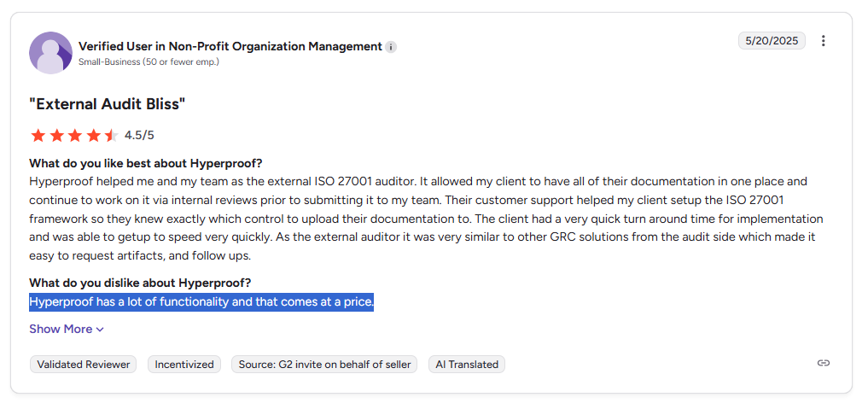Click the reviewer's purple avatar icon
The height and width of the screenshot is (409, 868).
[50, 53]
